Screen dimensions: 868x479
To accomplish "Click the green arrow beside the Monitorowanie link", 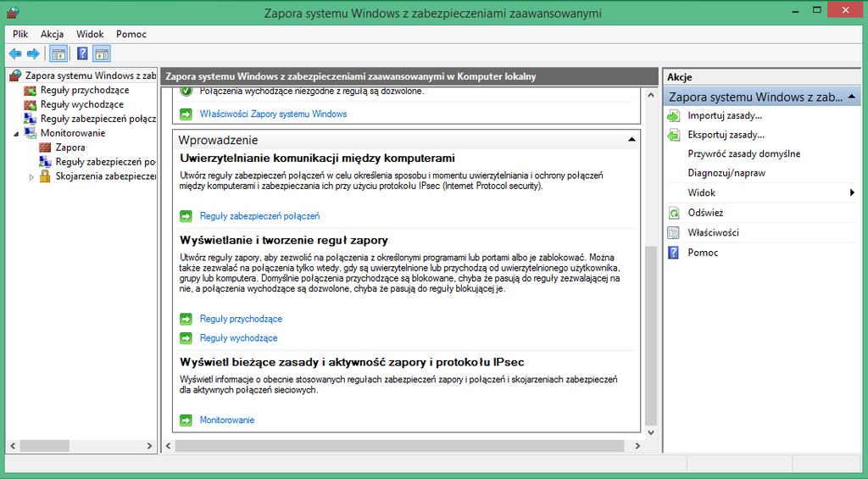I will point(186,420).
